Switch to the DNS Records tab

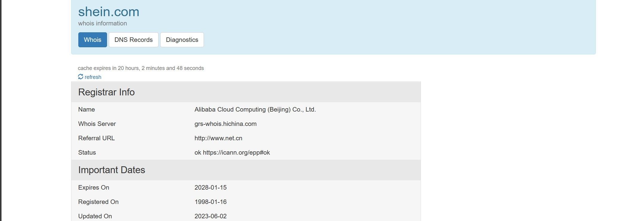point(133,40)
